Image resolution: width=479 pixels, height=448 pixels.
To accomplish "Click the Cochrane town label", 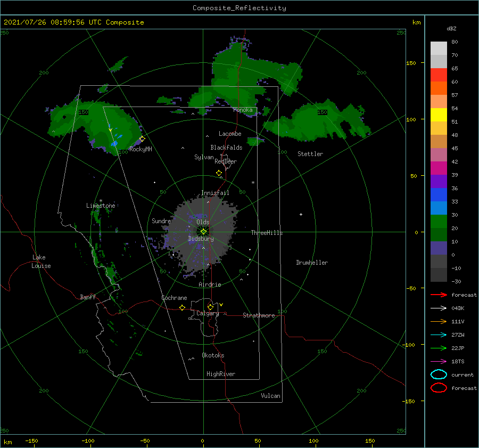I will pos(174,298).
